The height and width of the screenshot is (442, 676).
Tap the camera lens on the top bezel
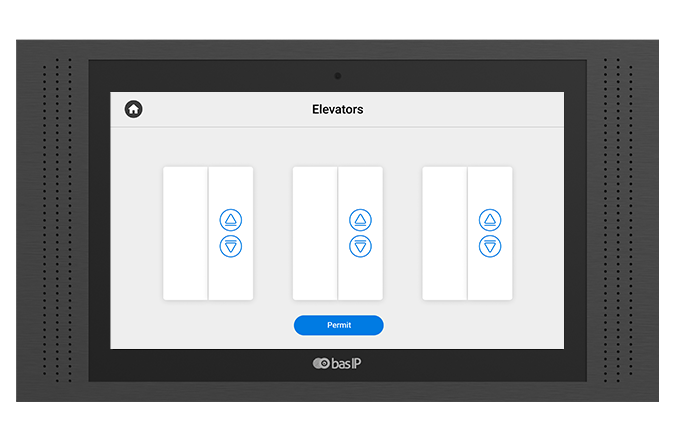point(338,76)
